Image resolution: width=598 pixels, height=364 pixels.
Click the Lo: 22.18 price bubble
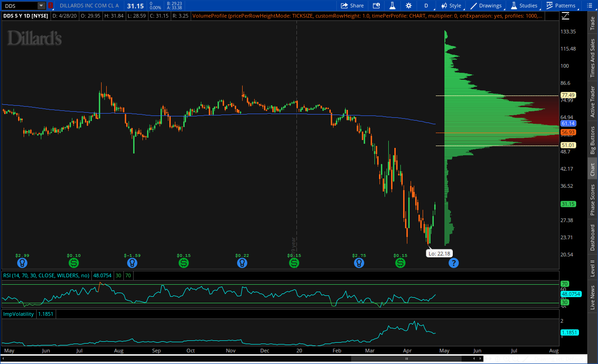(439, 253)
